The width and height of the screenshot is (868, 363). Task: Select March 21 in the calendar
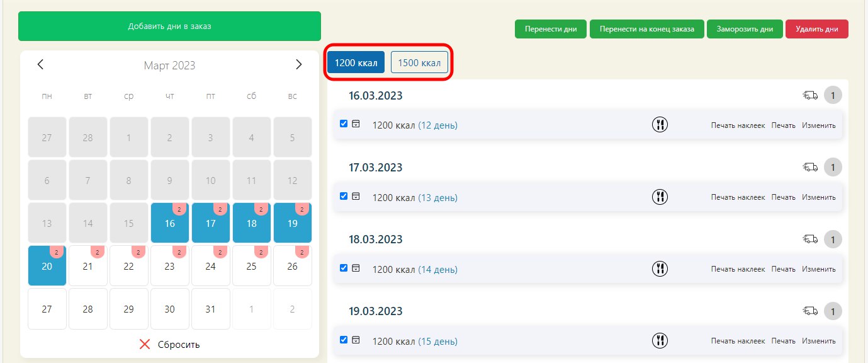click(x=87, y=266)
